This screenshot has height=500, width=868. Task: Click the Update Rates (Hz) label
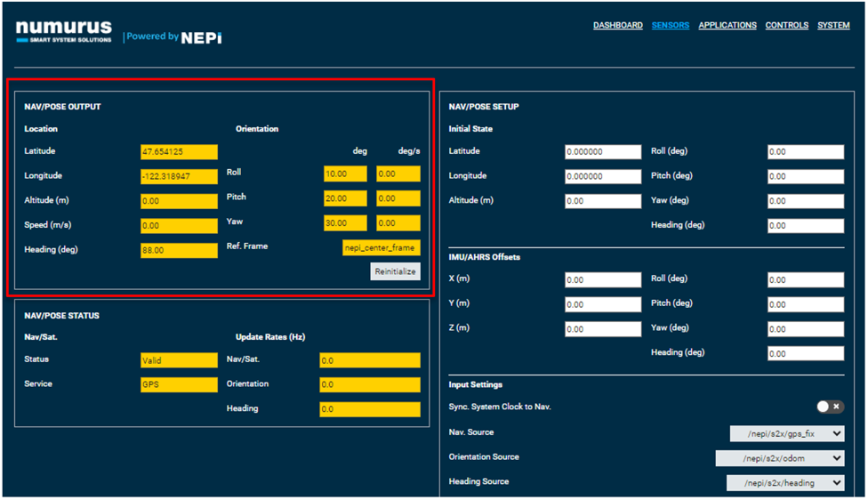tap(270, 336)
